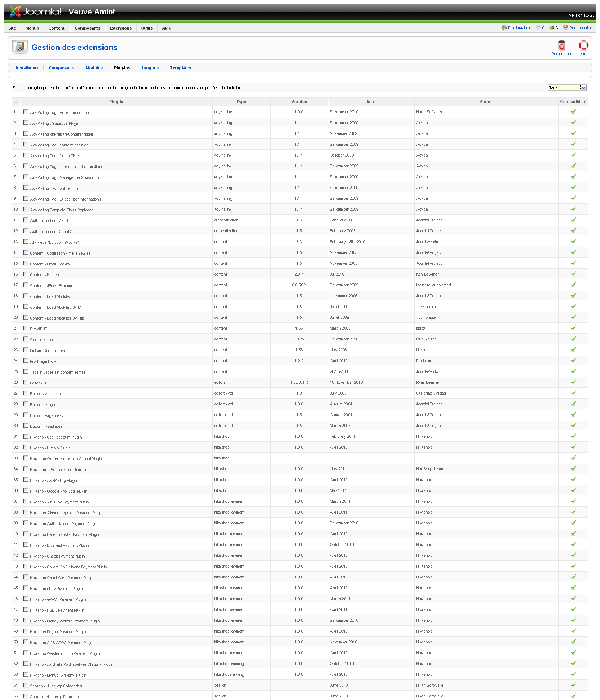600x700 pixels.
Task: Open the Aide lifebuoy icon
Action: [x=583, y=45]
